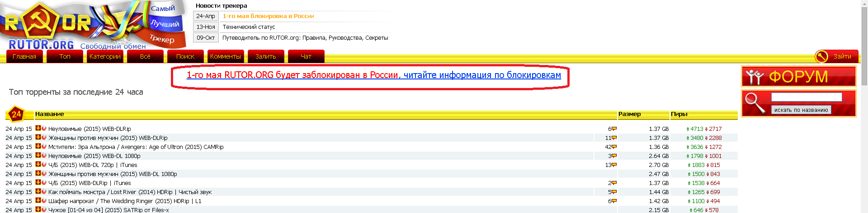Image resolution: width=868 pixels, height=213 pixels.
Task: Open the 13 comments on Ч/Б WEB-DL 720p
Action: [611, 165]
